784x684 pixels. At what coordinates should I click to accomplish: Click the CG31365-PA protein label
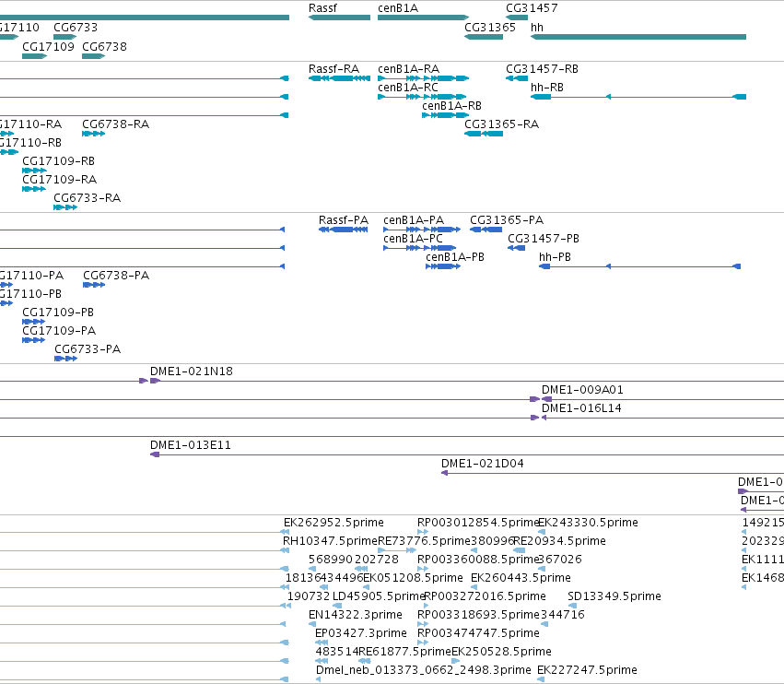tap(507, 220)
